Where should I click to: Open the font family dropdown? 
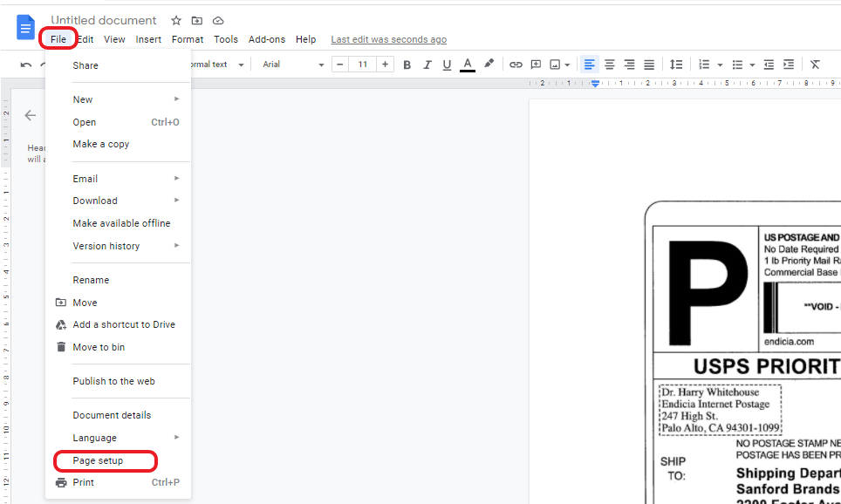click(288, 64)
